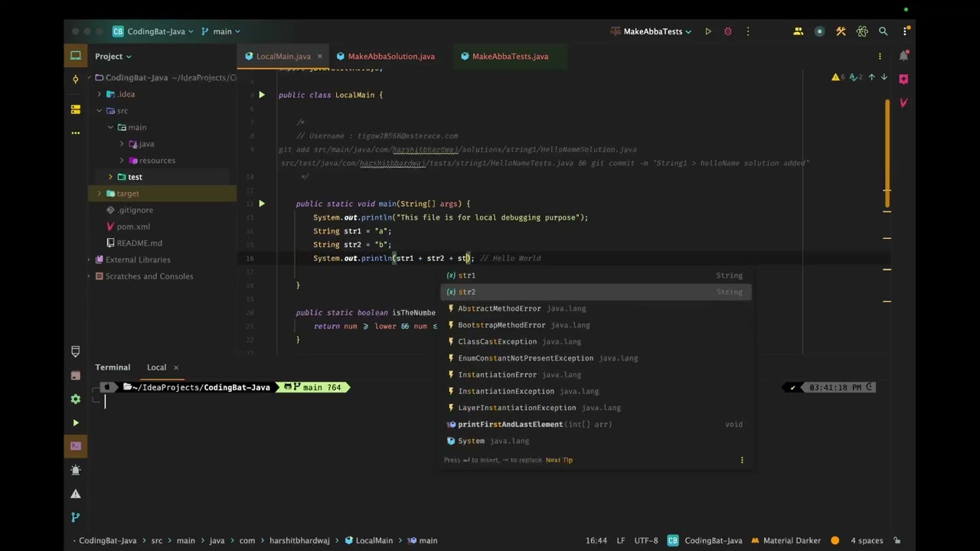Open main toolbar kebab menu at far right
Viewport: 980px width, 551px height.
[x=905, y=31]
